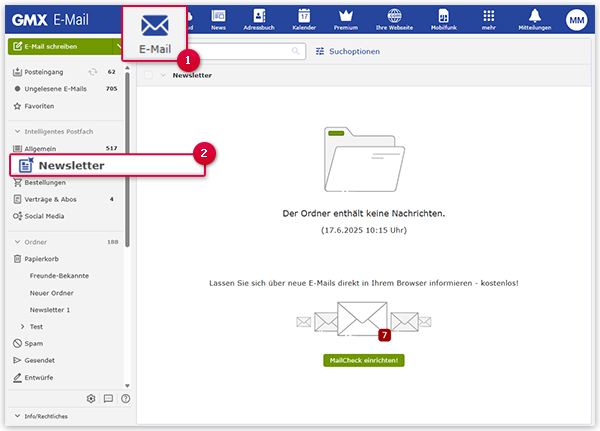600x431 pixels.
Task: Open the Spam folder
Action: 65,344
